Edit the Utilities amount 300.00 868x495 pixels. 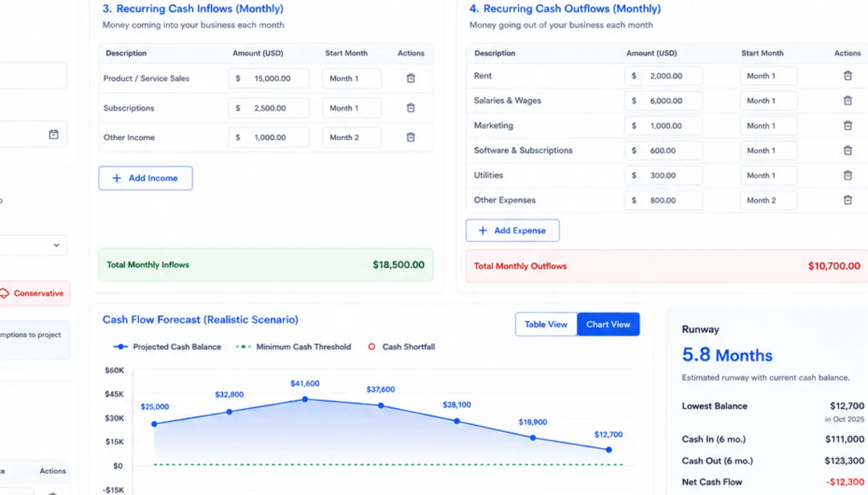click(663, 176)
